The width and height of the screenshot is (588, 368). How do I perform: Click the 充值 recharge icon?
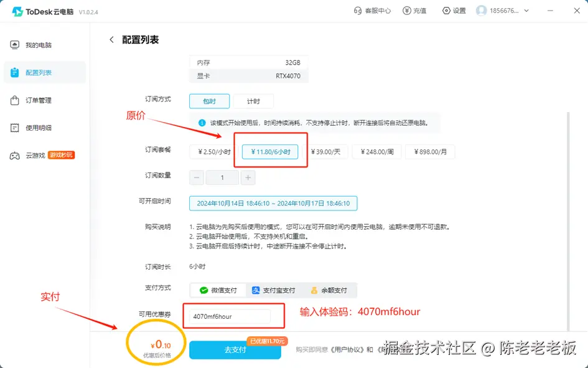click(x=415, y=11)
